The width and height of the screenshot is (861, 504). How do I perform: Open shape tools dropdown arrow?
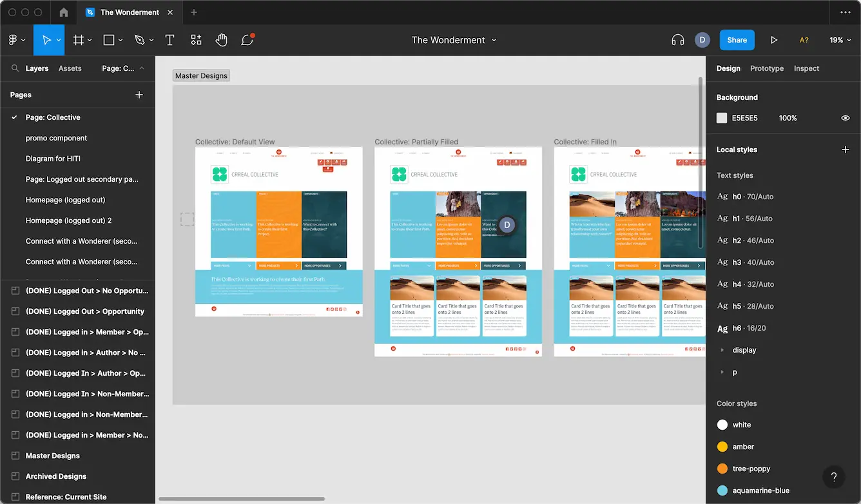[x=121, y=40]
